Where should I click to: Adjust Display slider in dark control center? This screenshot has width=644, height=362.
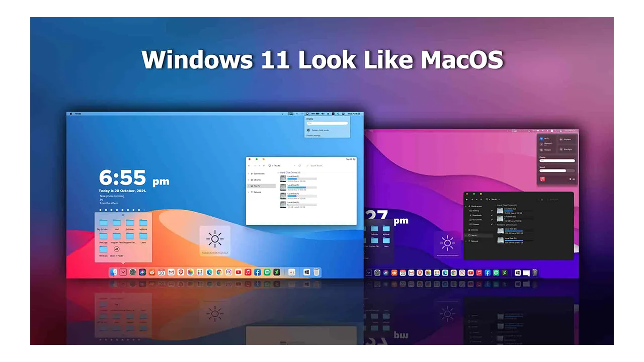(557, 161)
